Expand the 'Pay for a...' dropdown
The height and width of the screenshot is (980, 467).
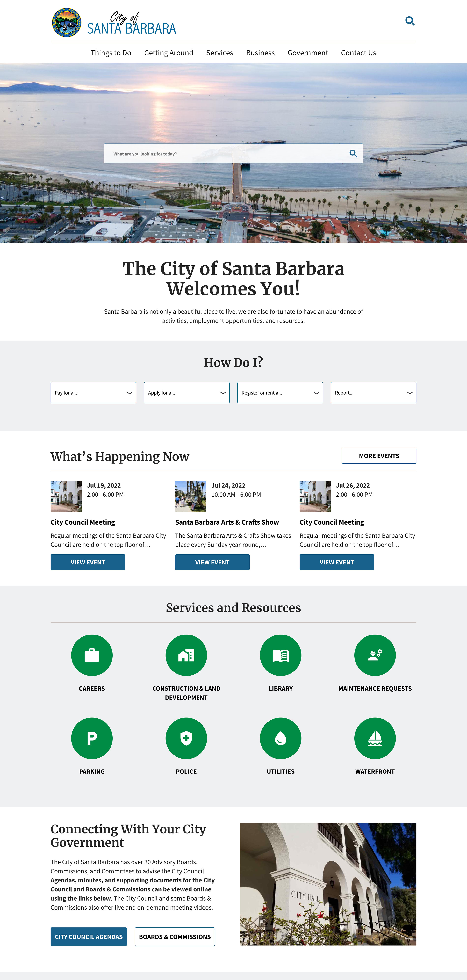(93, 393)
